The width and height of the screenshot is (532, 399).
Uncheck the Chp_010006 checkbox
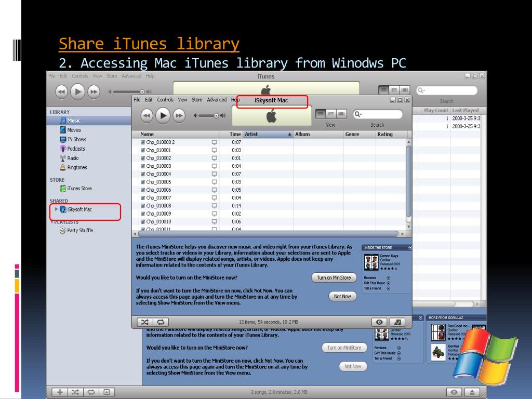click(x=143, y=190)
